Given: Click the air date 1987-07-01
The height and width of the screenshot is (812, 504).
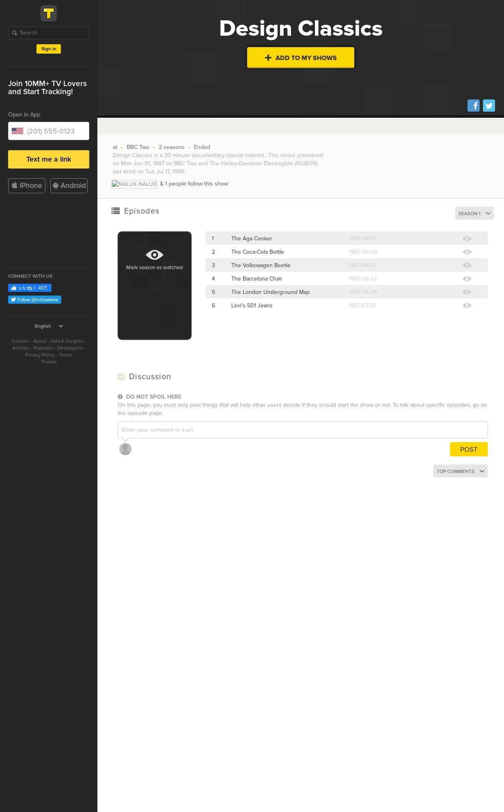Looking at the screenshot, I should click(x=362, y=306).
